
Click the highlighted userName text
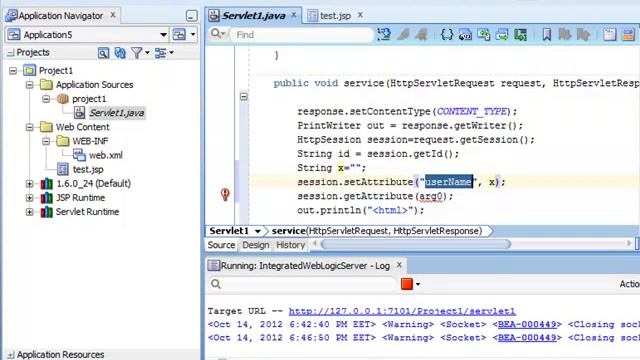449,182
